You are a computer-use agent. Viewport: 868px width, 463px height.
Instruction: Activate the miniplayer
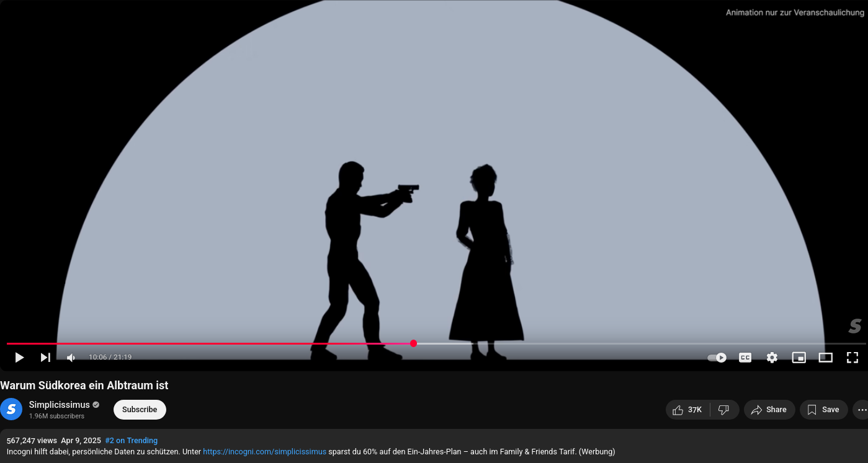(799, 358)
